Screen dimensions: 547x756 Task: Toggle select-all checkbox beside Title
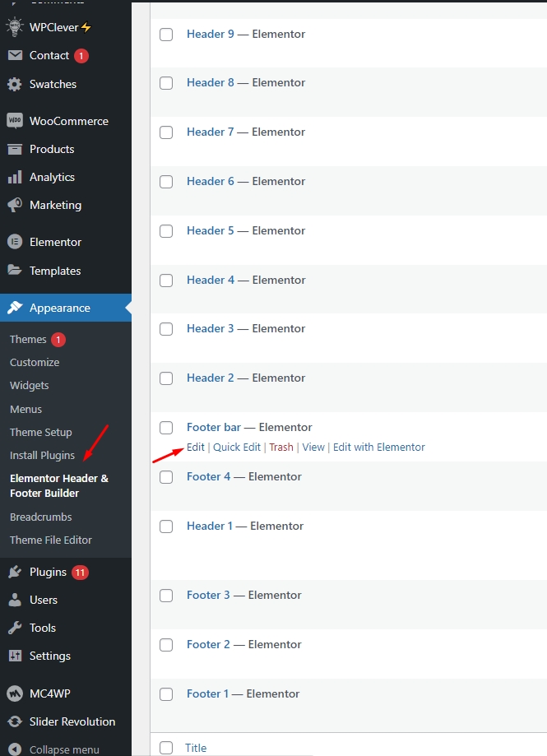(x=166, y=748)
